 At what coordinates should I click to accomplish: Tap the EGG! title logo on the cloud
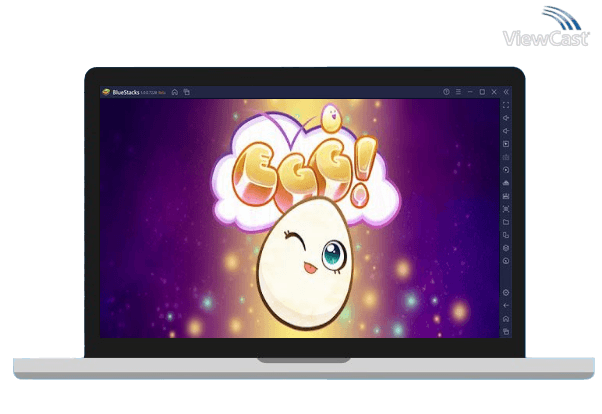click(305, 173)
